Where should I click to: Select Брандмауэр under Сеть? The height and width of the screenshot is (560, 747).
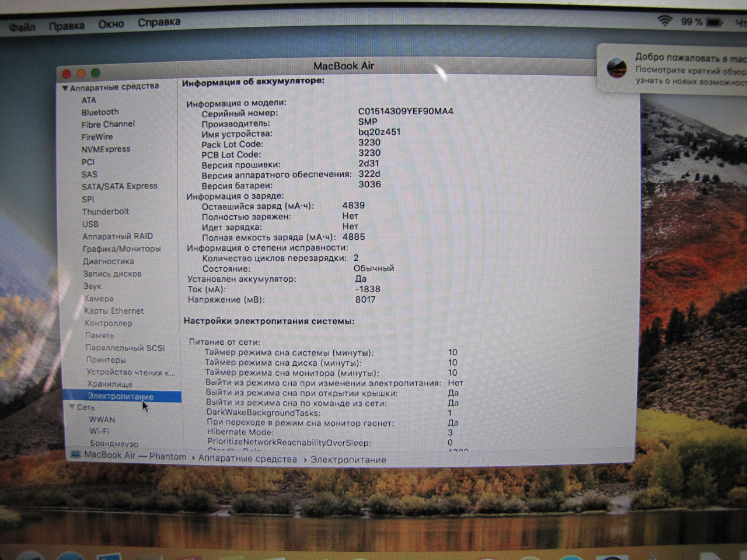114,444
